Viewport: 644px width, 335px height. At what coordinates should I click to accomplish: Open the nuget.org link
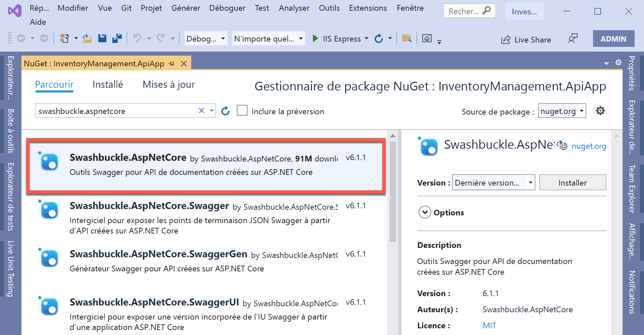click(589, 146)
